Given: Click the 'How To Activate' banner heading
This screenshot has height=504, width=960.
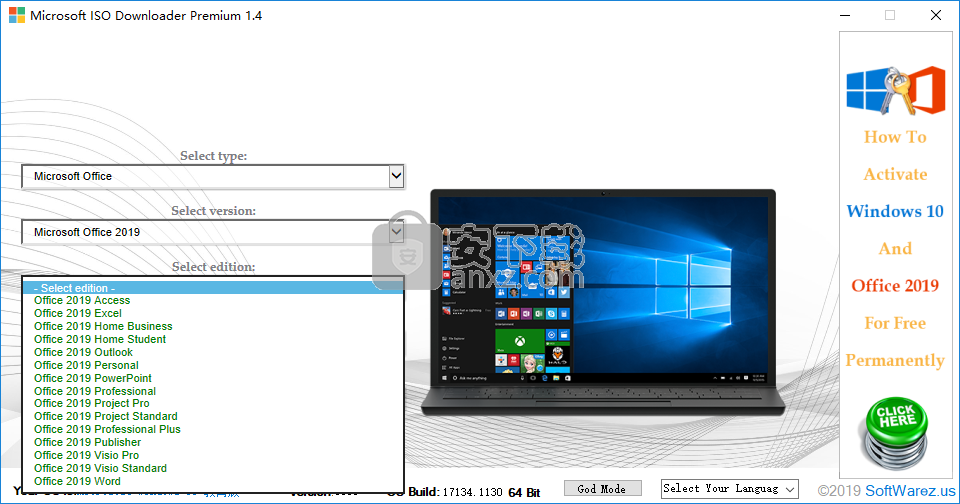Looking at the screenshot, I should click(x=895, y=156).
